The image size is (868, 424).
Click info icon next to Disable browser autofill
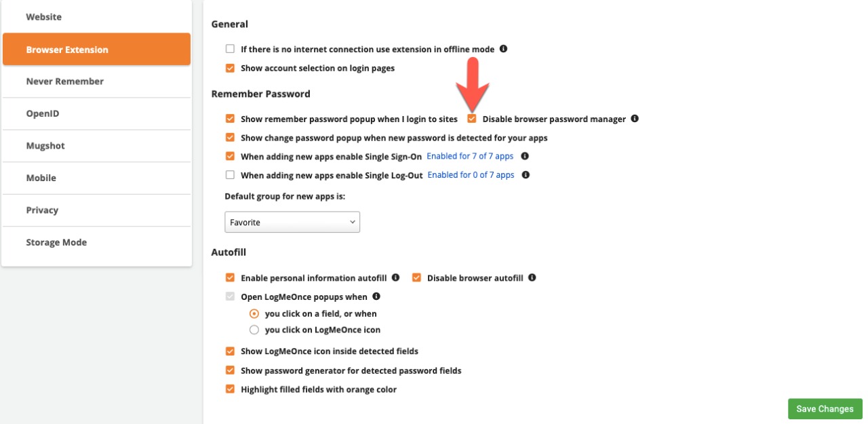point(532,277)
